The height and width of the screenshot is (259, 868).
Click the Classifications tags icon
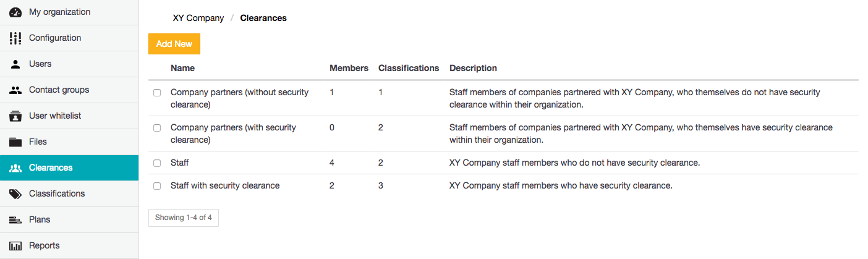coord(16,193)
